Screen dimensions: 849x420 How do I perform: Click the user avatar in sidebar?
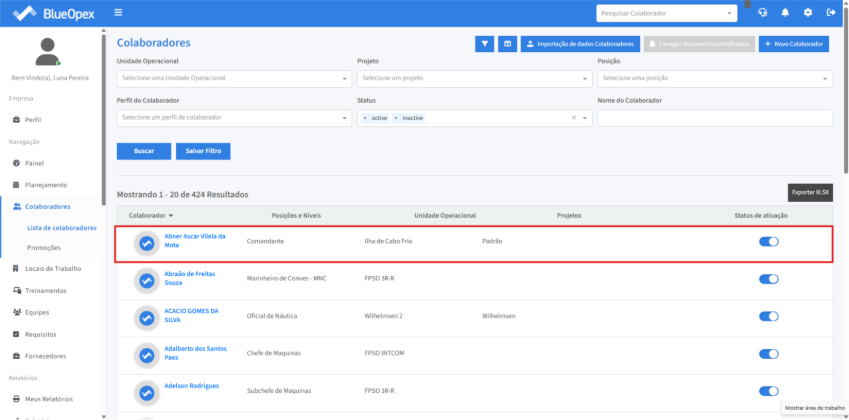(48, 52)
